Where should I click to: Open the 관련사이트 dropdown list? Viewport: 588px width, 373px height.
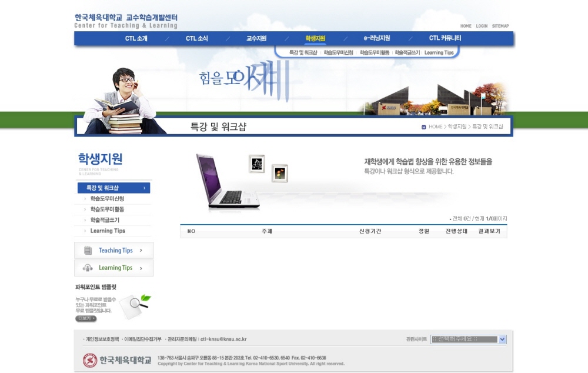coord(502,339)
